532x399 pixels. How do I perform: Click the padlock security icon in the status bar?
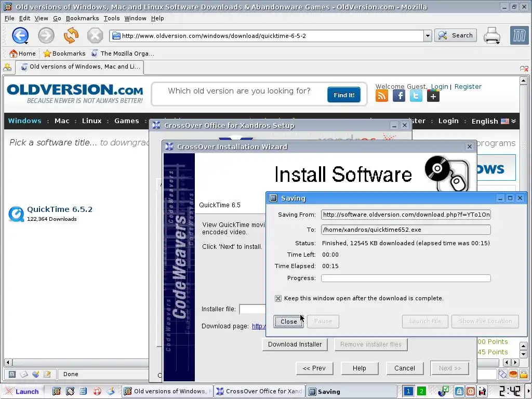tap(524, 374)
